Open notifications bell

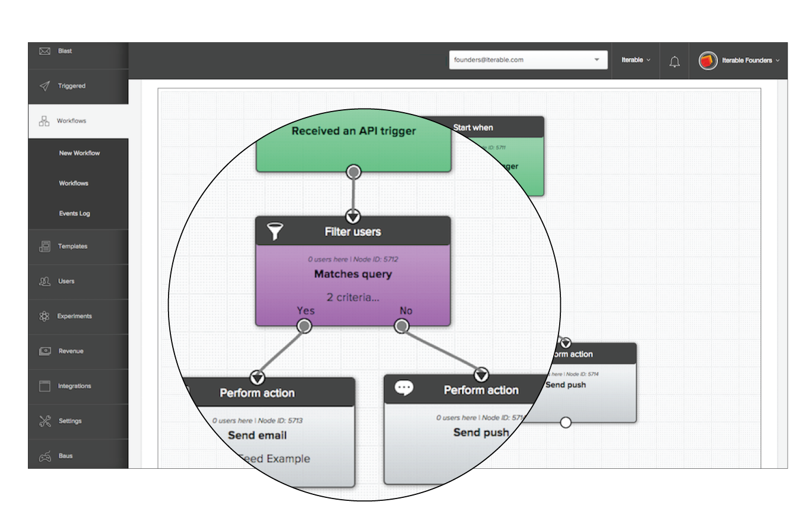point(674,61)
